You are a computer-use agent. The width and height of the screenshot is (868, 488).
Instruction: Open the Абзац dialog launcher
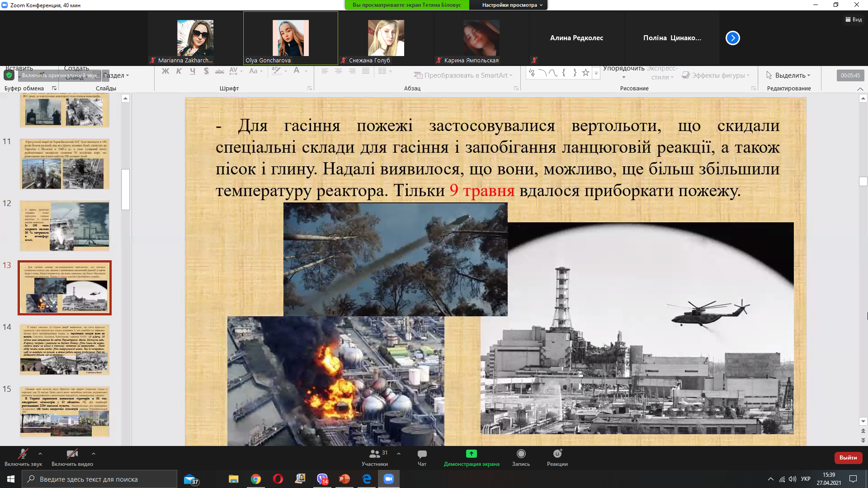(516, 89)
